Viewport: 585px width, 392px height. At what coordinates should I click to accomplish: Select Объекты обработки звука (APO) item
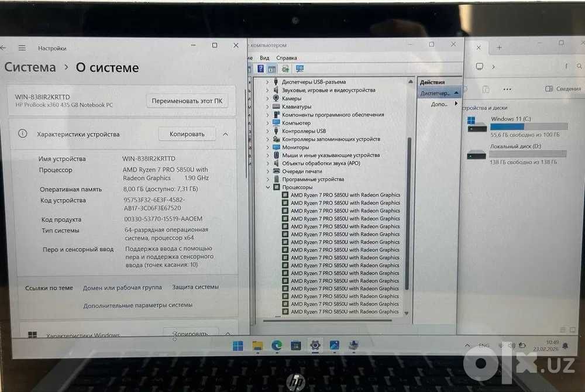point(321,163)
